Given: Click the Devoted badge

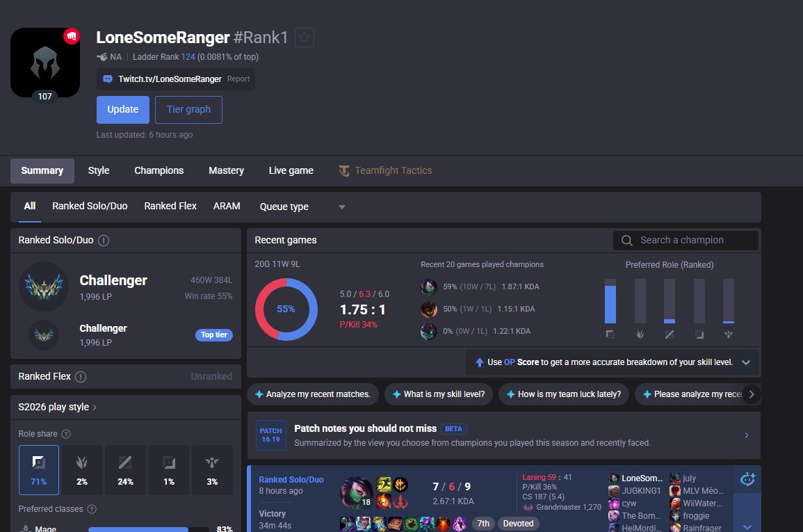Looking at the screenshot, I should tap(518, 523).
